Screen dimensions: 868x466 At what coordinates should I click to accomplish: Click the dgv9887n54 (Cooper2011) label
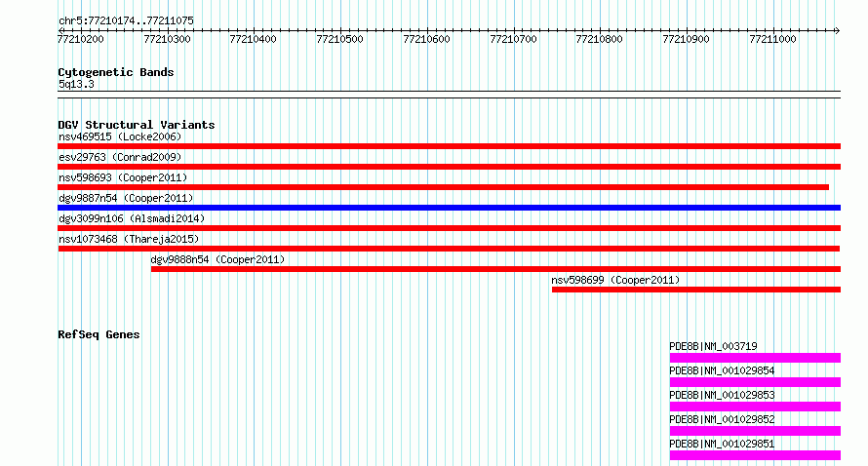(126, 198)
